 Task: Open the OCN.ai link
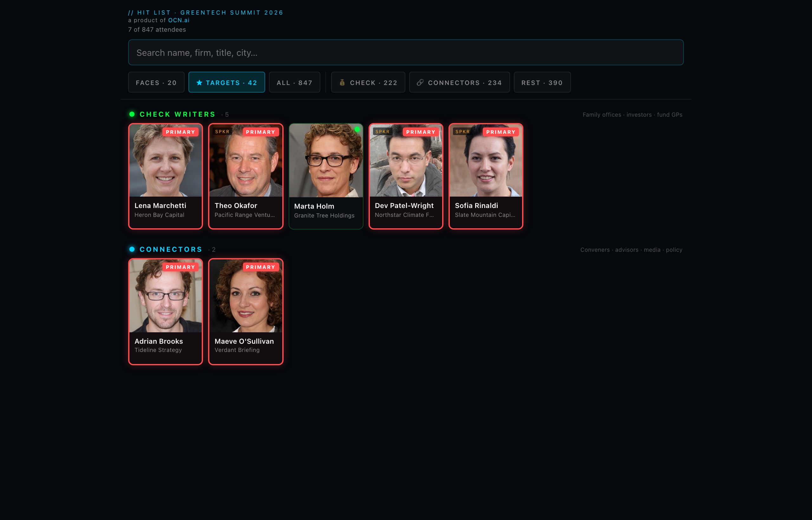pos(179,20)
